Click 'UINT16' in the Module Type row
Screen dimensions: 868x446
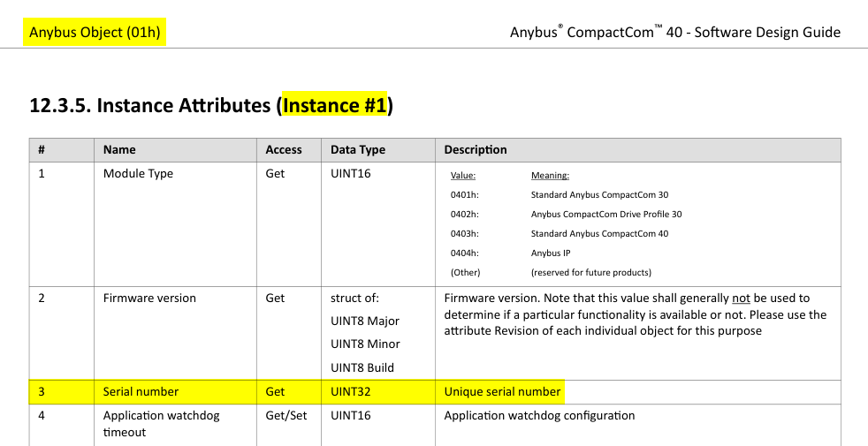tap(350, 173)
